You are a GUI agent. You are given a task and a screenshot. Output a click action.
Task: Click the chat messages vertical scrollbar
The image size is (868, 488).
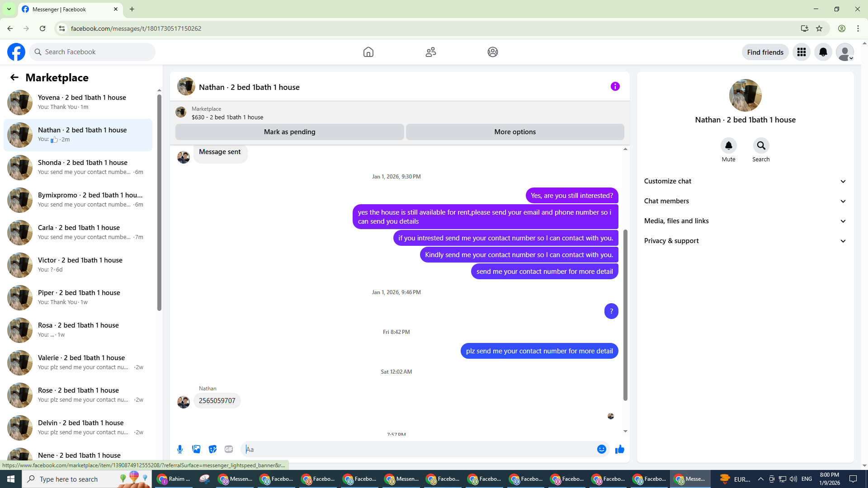click(x=625, y=315)
